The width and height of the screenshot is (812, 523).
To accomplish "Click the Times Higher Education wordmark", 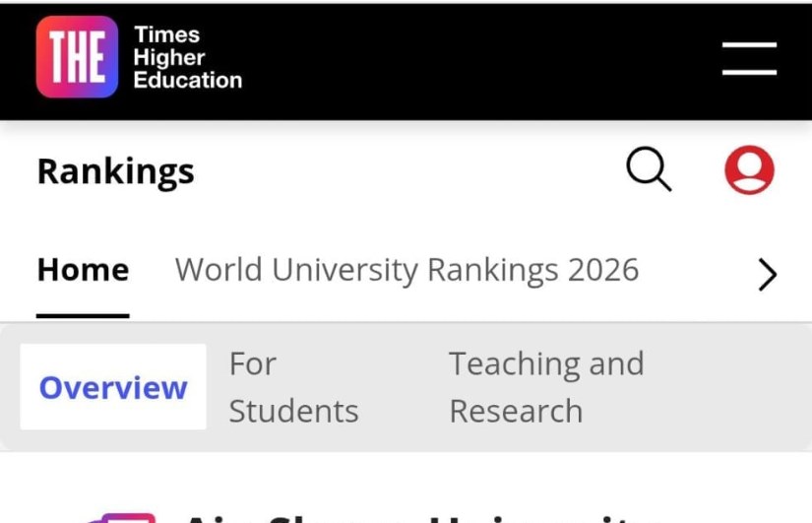I will point(187,57).
